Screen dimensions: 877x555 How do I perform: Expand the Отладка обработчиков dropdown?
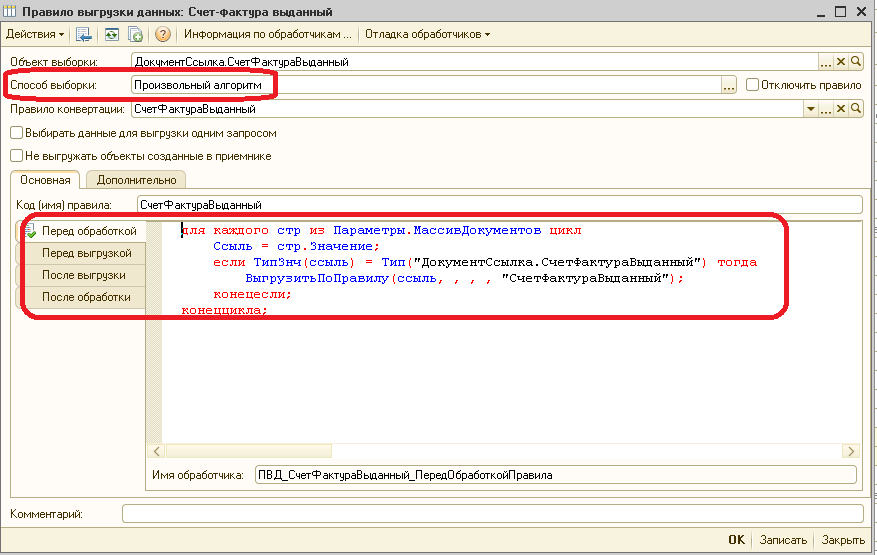427,34
